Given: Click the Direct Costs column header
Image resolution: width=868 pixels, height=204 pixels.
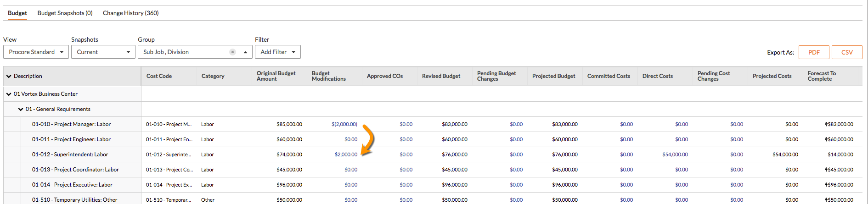Looking at the screenshot, I should click(x=658, y=76).
